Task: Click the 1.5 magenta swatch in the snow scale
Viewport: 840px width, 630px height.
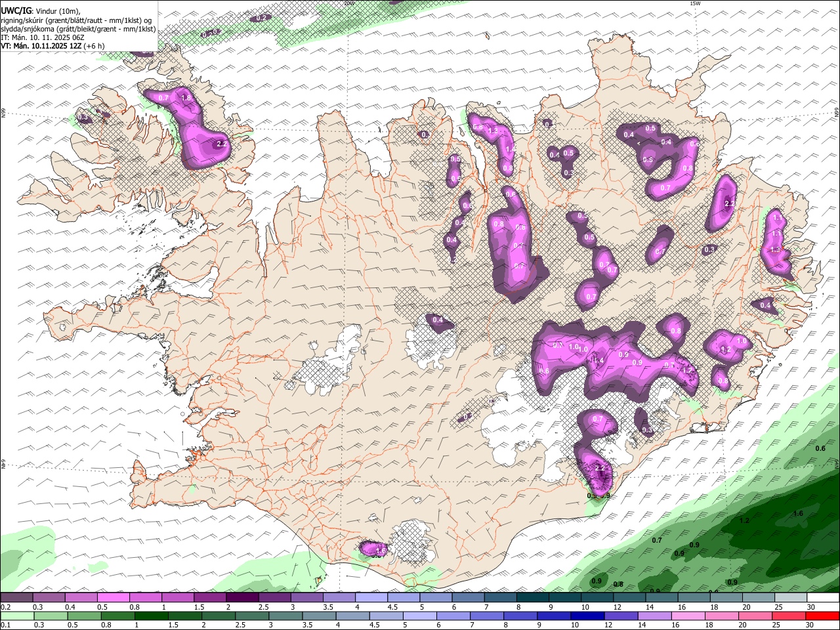Action: pos(210,598)
